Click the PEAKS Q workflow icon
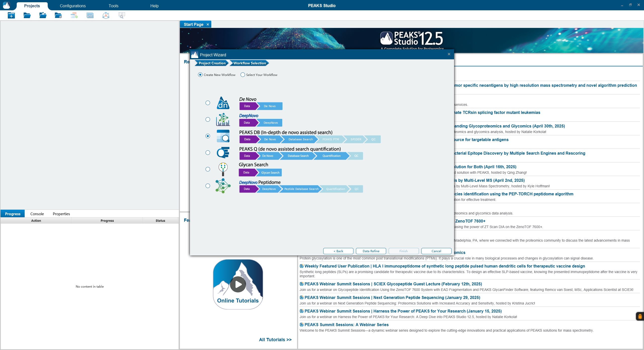644x350 pixels. click(x=223, y=153)
